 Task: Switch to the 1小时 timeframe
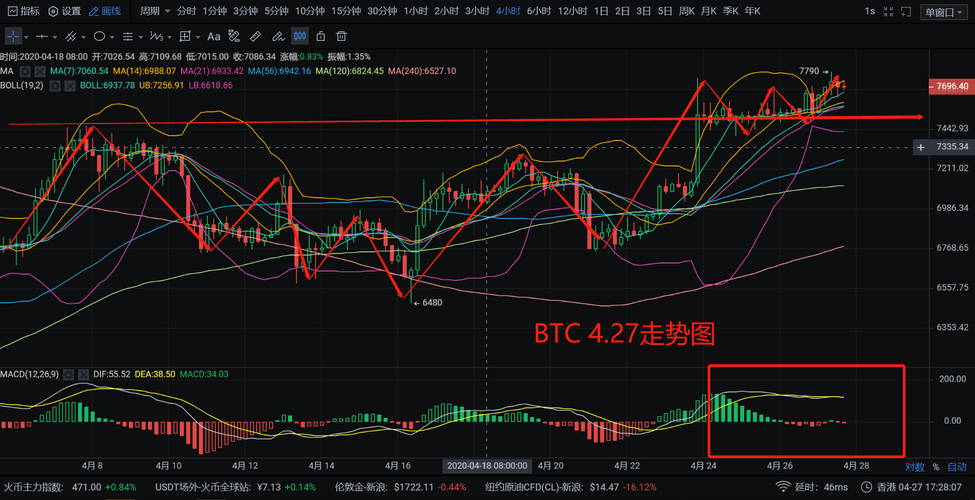coord(415,11)
